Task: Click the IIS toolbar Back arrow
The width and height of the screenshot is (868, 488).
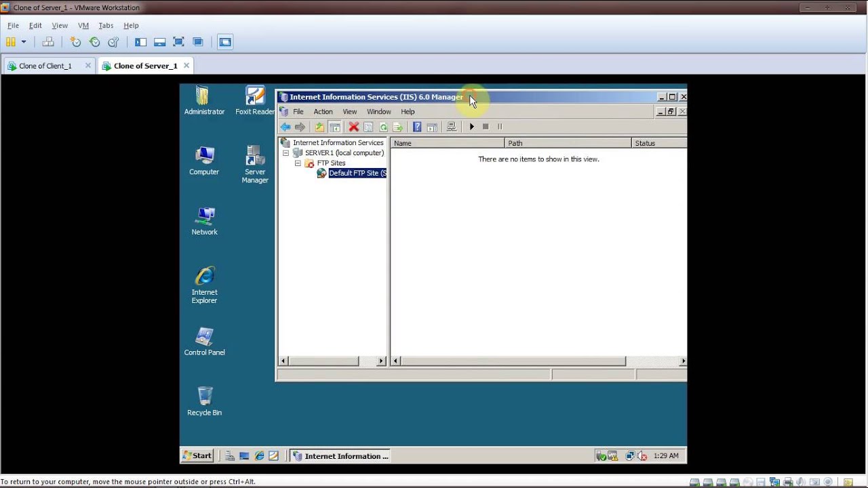Action: point(285,127)
